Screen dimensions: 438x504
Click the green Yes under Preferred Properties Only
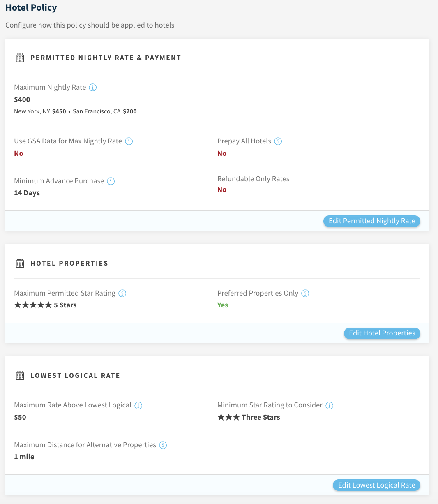click(223, 305)
